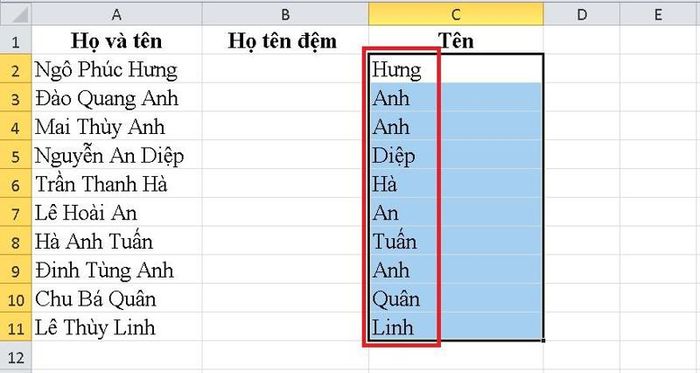Image resolution: width=700 pixels, height=373 pixels.
Task: Click cell containing Ngô Phúc Hưng
Action: (117, 69)
